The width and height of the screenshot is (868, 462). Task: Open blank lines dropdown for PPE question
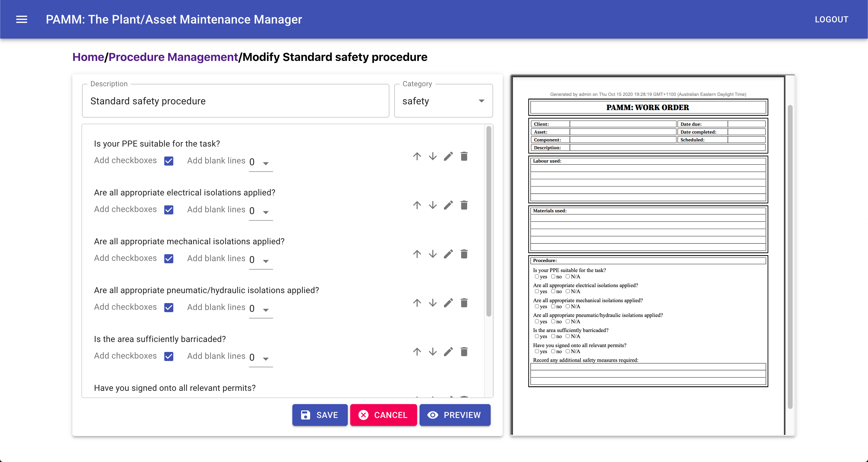[260, 162]
